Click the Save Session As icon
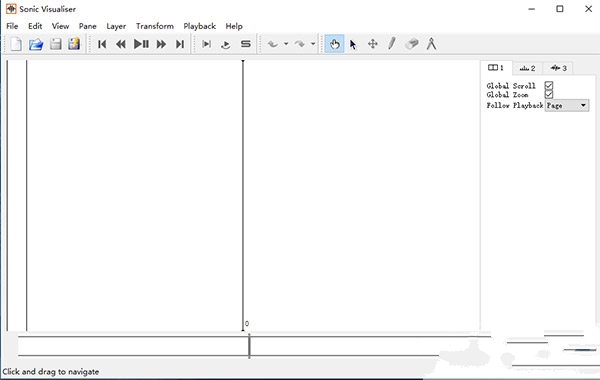600x380 pixels. click(74, 44)
